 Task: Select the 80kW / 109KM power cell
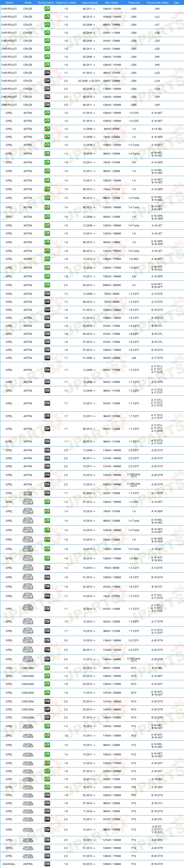pyautogui.click(x=112, y=25)
